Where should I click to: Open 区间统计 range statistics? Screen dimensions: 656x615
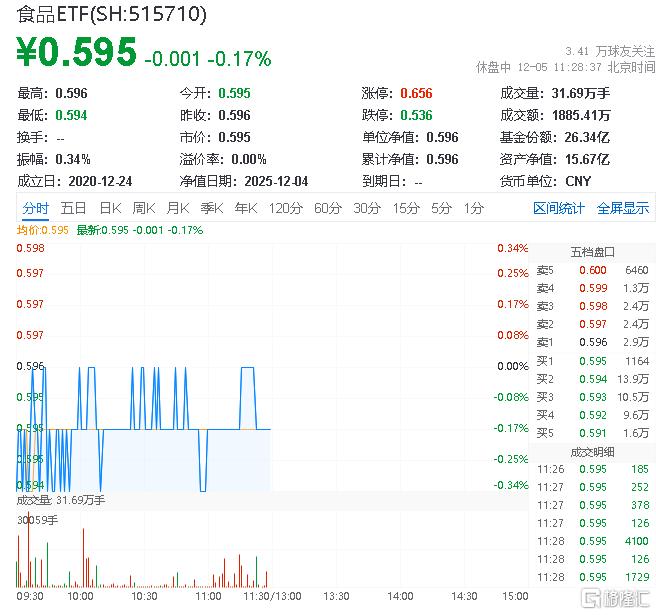click(x=558, y=208)
